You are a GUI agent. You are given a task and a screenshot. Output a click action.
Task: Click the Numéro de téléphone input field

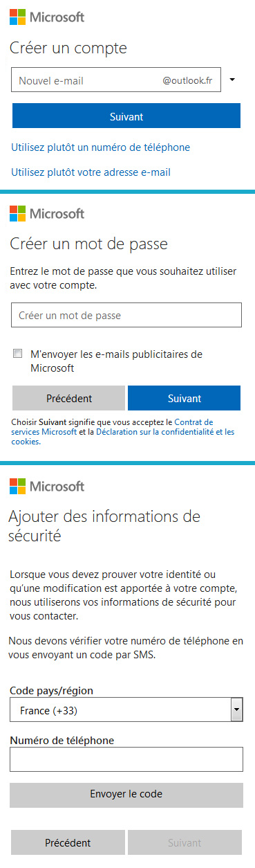(x=126, y=759)
